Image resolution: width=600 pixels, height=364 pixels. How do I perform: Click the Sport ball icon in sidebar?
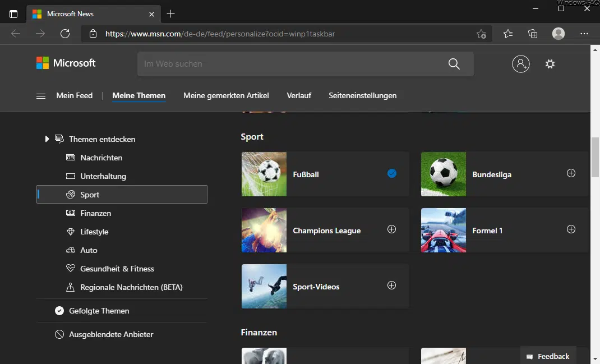tap(71, 195)
